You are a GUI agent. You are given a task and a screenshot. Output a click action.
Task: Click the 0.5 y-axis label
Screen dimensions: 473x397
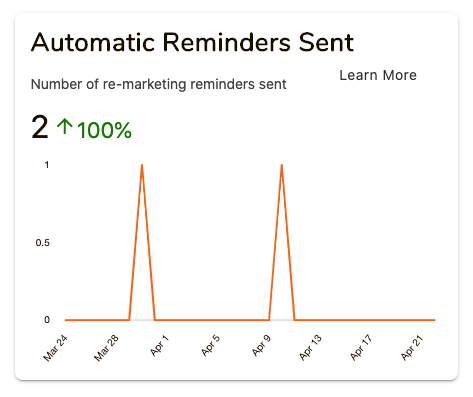pyautogui.click(x=43, y=243)
